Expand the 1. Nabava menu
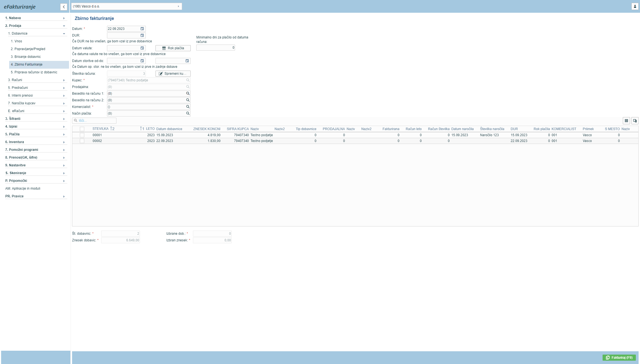The width and height of the screenshot is (640, 364). [x=36, y=18]
